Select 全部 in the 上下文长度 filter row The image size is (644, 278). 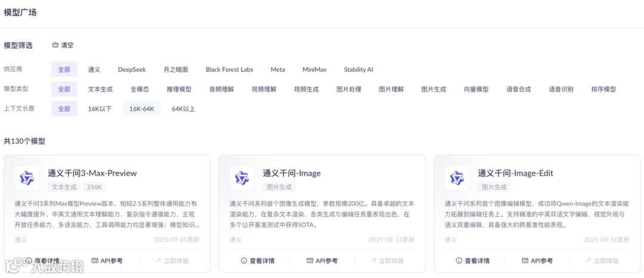(64, 109)
